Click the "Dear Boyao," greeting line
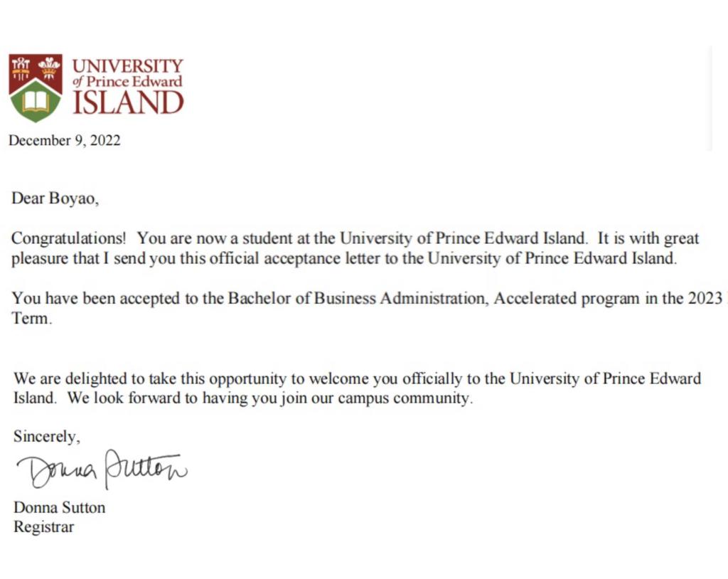 [x=55, y=198]
